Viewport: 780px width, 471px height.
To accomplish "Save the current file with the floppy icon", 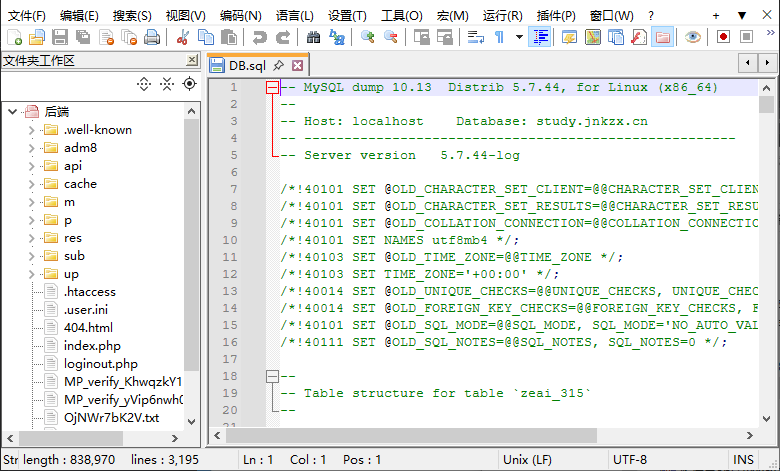I will coord(60,37).
